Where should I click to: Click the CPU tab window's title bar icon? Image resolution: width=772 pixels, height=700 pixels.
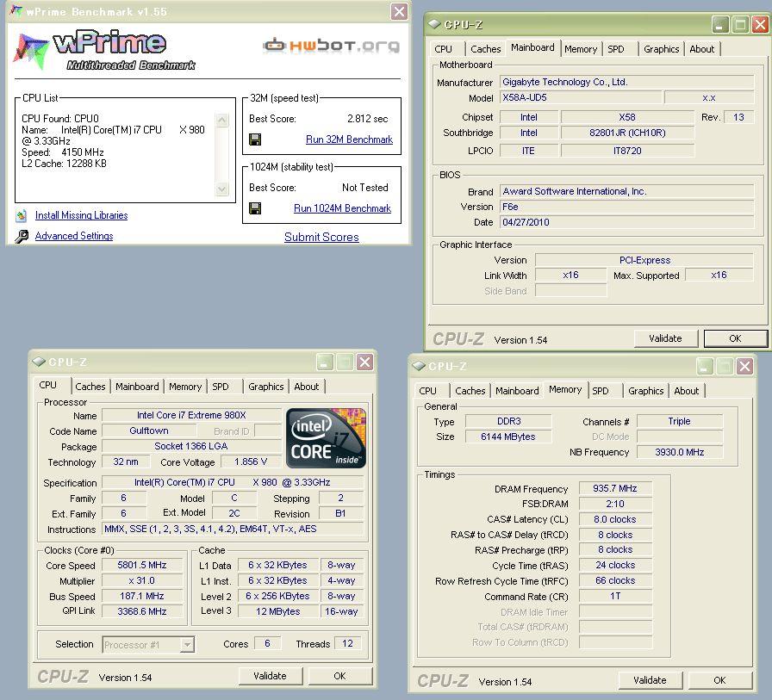click(x=39, y=362)
